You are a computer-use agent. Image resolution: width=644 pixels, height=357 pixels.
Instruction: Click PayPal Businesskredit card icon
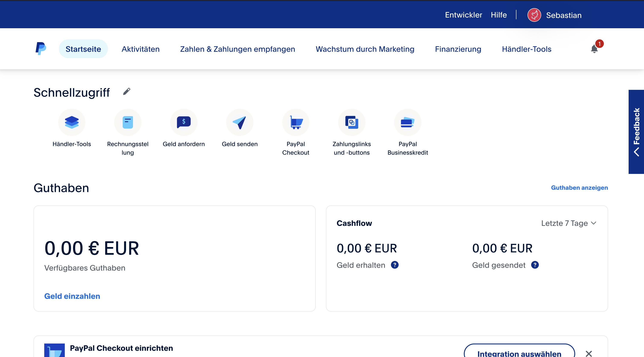[x=408, y=122]
